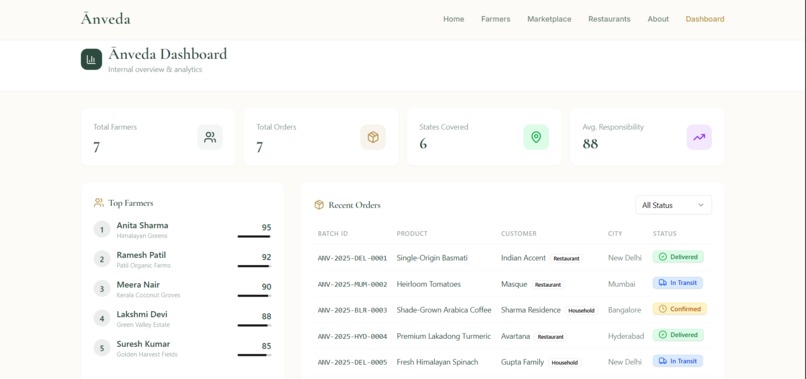Click the dashboard bar-chart icon beside the title
The width and height of the screenshot is (806, 379).
click(91, 59)
